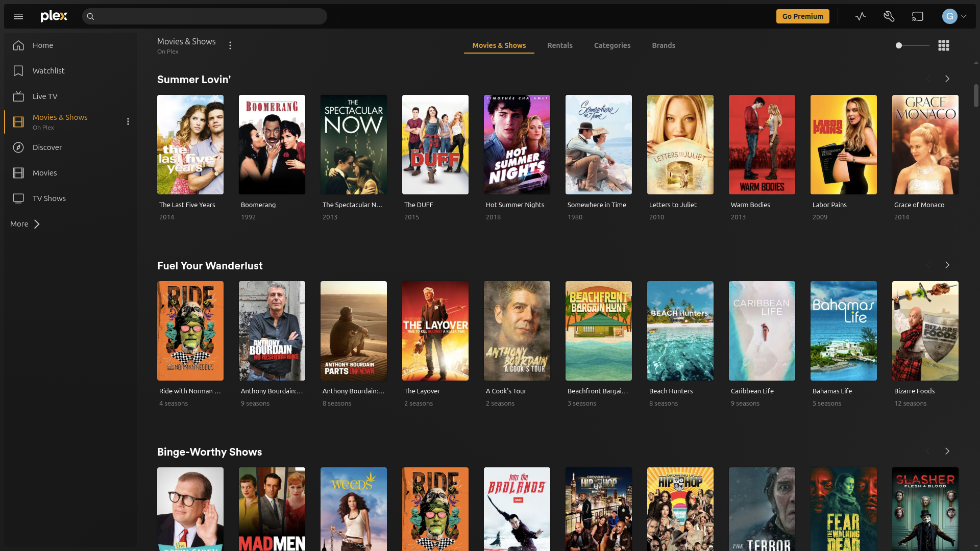Open the hamburger navigation menu
980x551 pixels.
click(x=18, y=16)
